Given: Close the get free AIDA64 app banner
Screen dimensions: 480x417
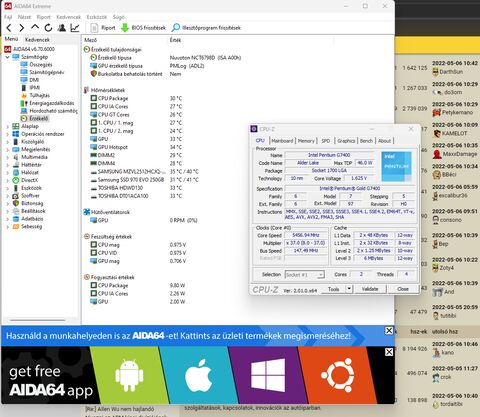Looking at the screenshot, I should 389,352.
